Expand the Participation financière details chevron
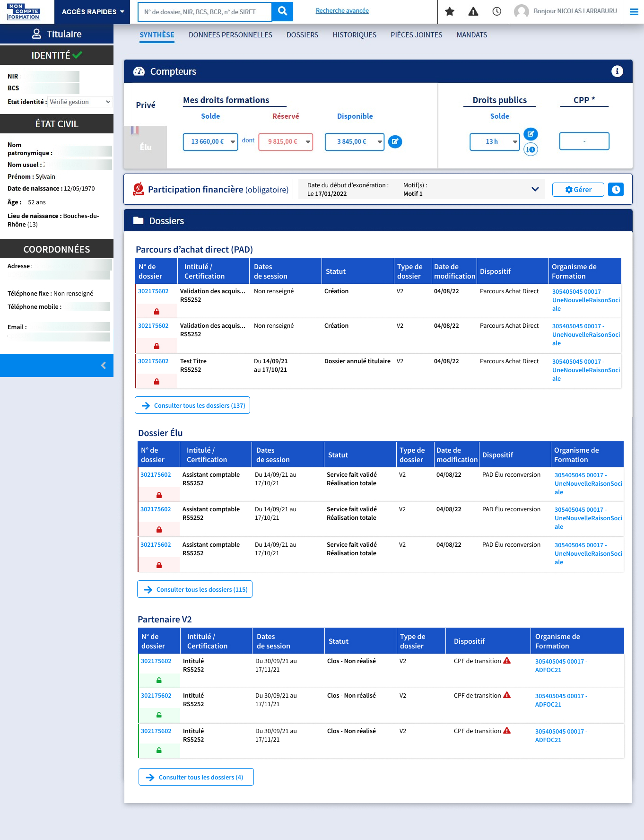Viewport: 644px width, 840px height. 535,189
